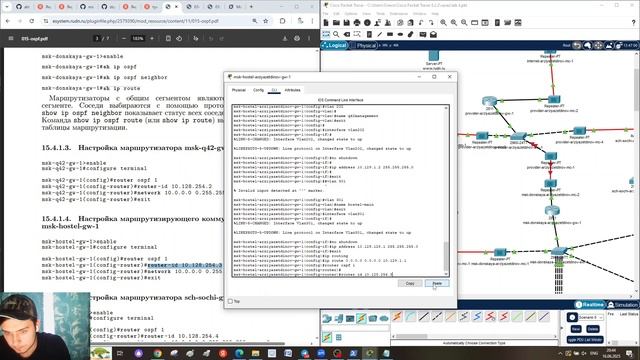Click the Undo arrow in Packet Tracer toolbar
This screenshot has width=640, height=360.
pos(420,23)
